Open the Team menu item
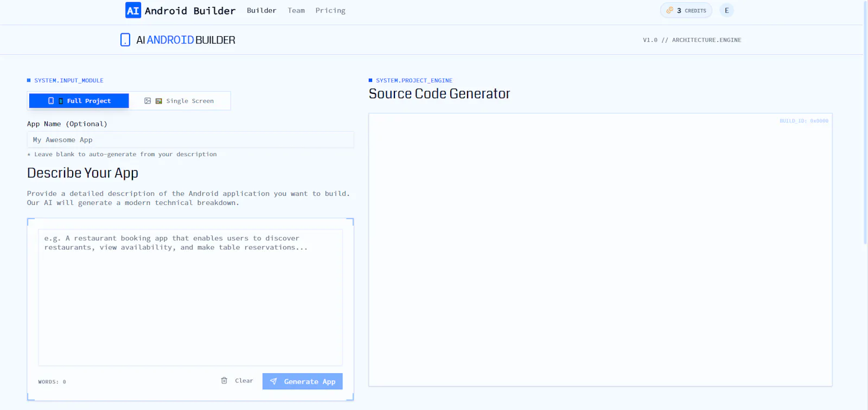This screenshot has height=410, width=868. coord(296,10)
